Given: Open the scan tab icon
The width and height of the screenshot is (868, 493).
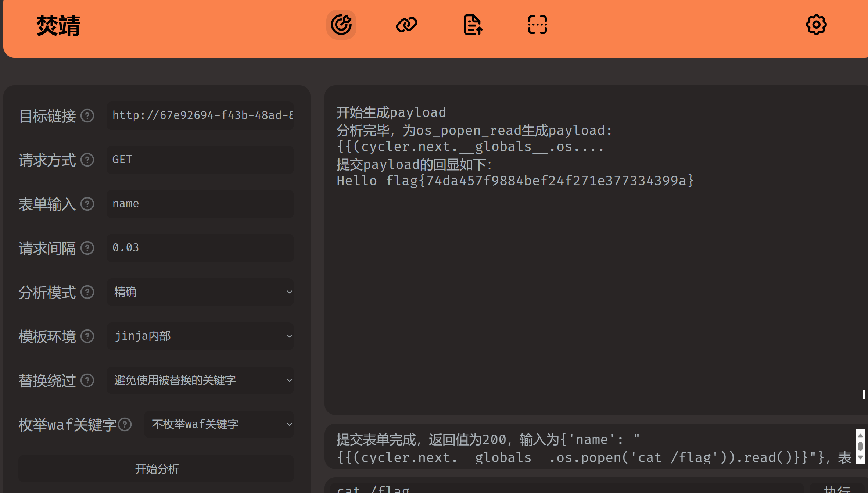Looking at the screenshot, I should 537,25.
